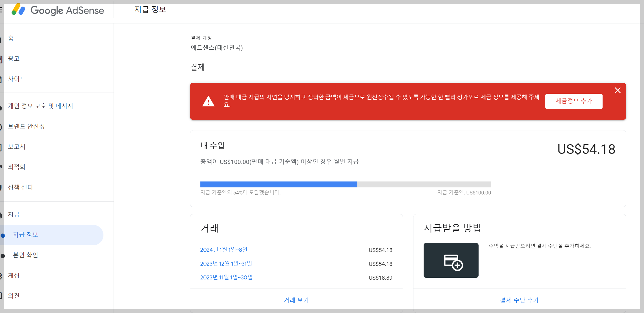Click the warning triangle icon in banner
Screen dimensions: 644x313
(208, 101)
